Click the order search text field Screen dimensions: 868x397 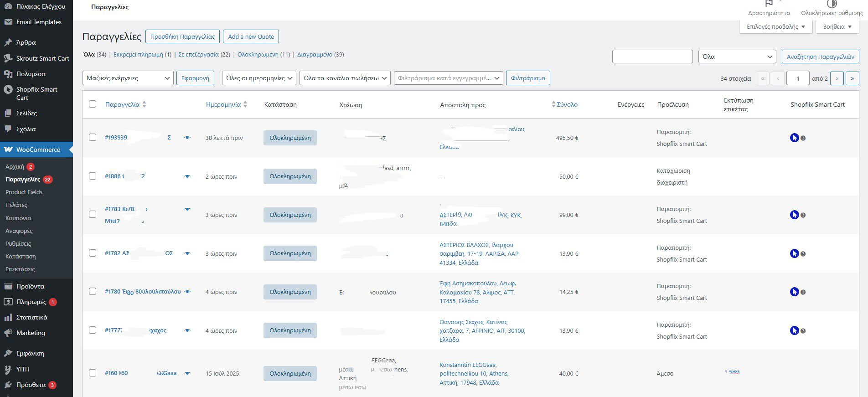click(652, 57)
